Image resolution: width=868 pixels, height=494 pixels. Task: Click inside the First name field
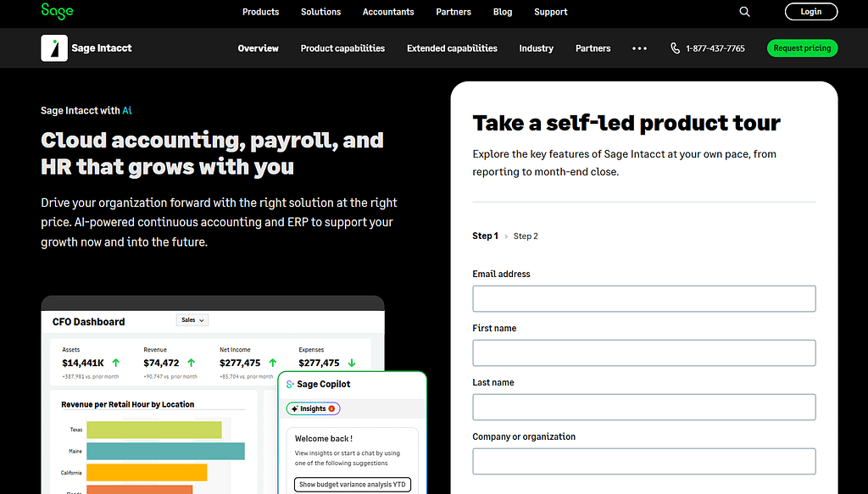pos(643,352)
